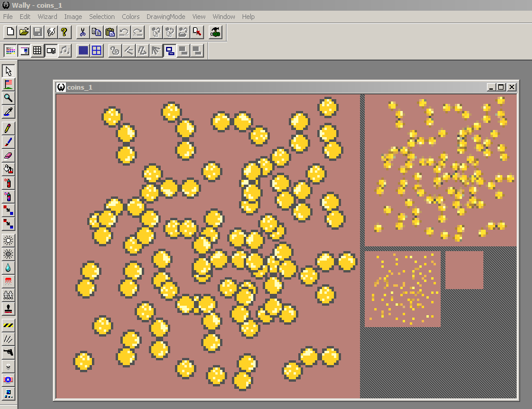Open the Window menu
This screenshot has width=532, height=409.
(x=224, y=17)
